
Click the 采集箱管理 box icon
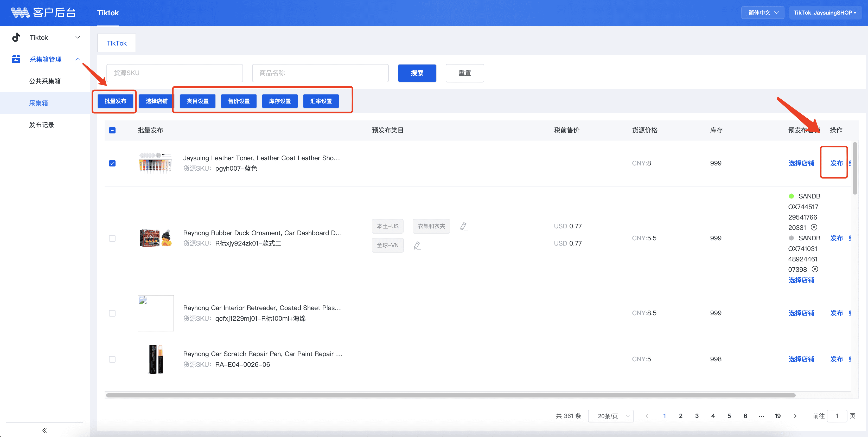pos(16,59)
